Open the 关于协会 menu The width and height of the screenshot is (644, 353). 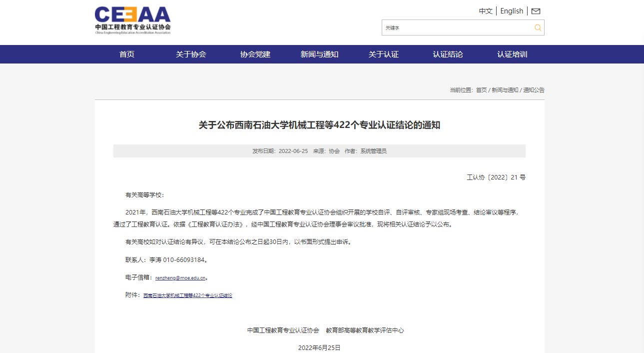pyautogui.click(x=191, y=54)
